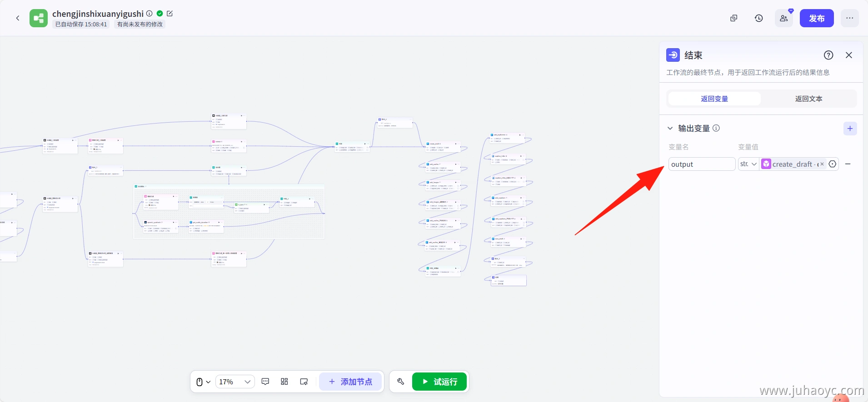This screenshot has width=868, height=402.
Task: Click the back arrow in the header
Action: (x=18, y=18)
